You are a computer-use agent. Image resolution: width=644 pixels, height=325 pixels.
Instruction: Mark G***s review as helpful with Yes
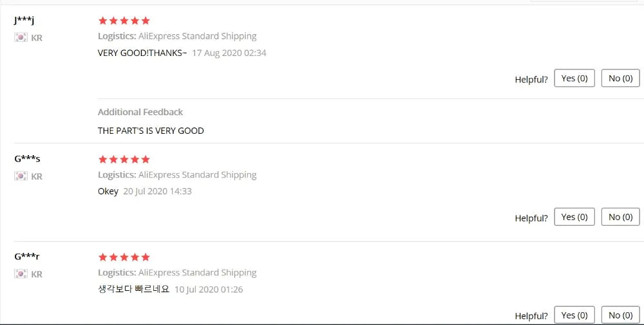[x=574, y=217]
